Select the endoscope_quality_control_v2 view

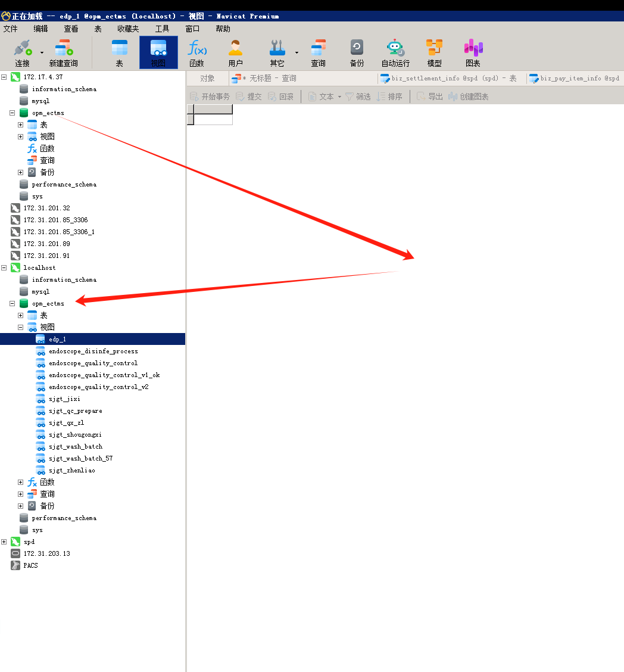click(98, 387)
